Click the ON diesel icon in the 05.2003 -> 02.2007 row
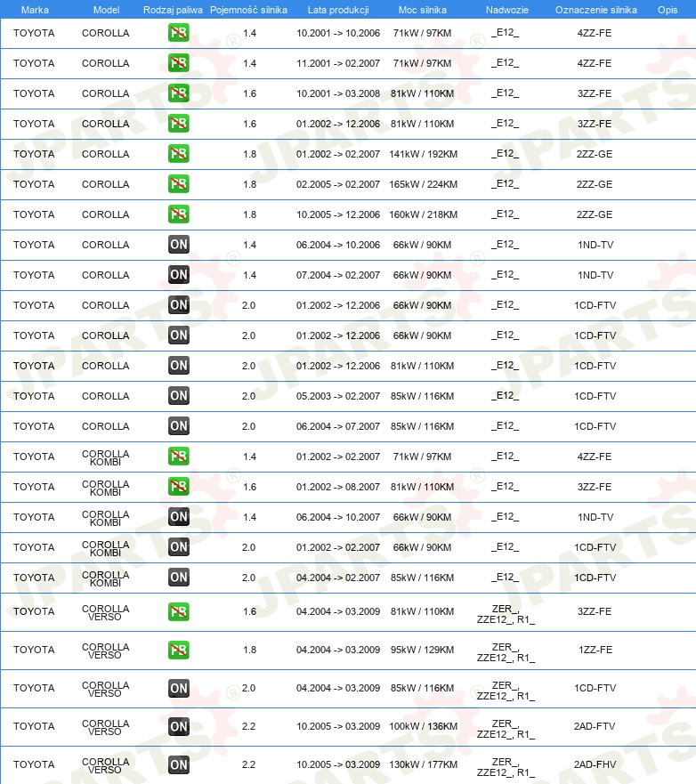This screenshot has height=784, width=696. tap(179, 396)
